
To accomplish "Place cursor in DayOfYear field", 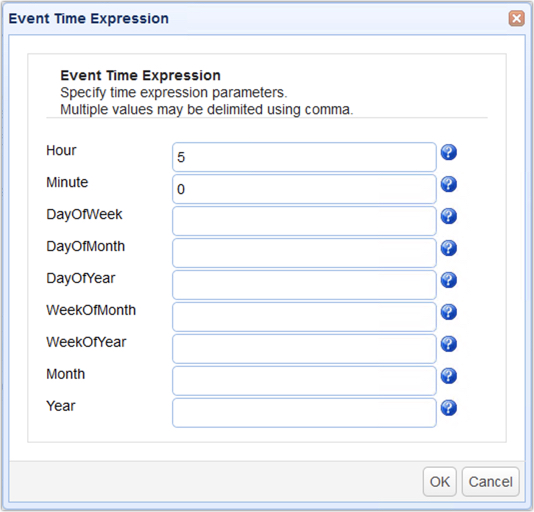I will (304, 285).
